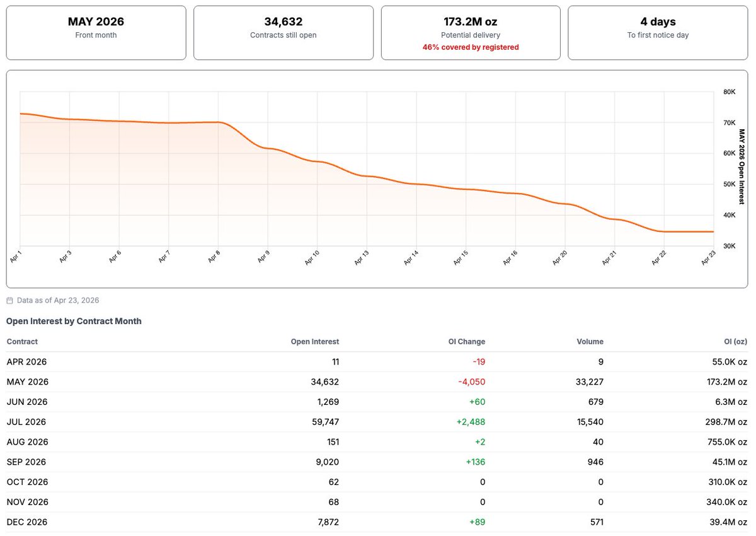Select the SEP 2026 contract row label

pyautogui.click(x=26, y=462)
